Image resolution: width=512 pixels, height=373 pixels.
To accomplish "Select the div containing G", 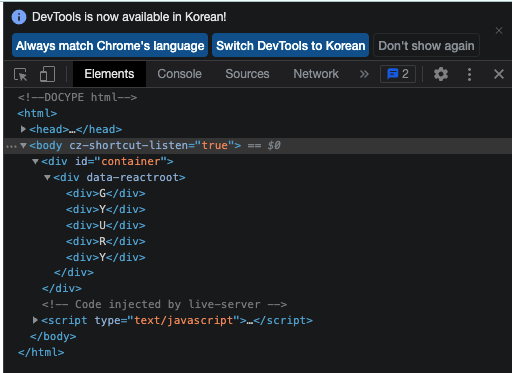I will 106,193.
